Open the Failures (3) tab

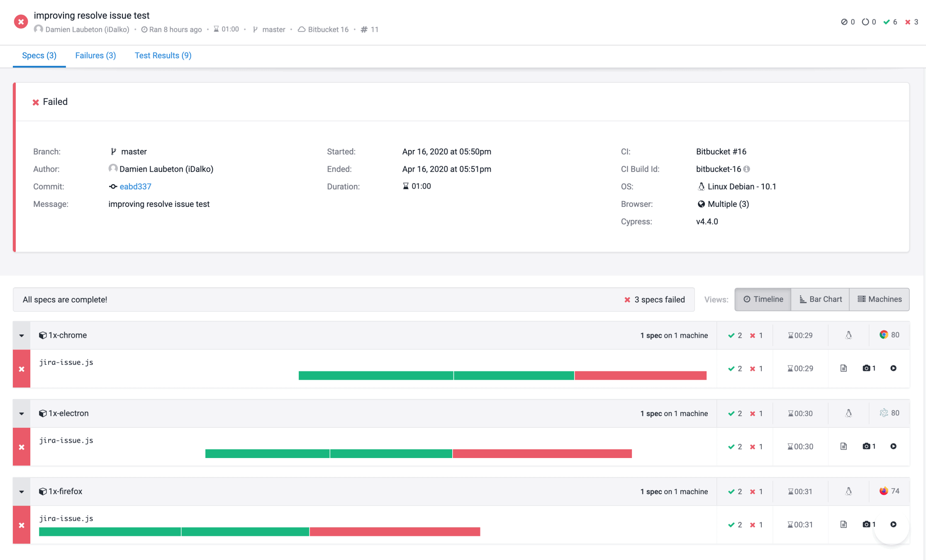pos(95,56)
